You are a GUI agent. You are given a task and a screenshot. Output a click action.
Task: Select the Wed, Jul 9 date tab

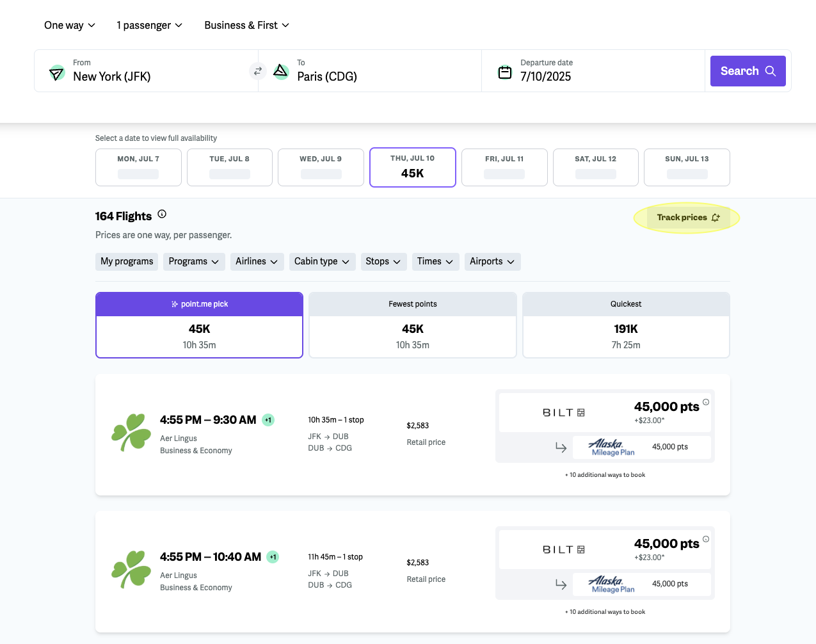321,167
